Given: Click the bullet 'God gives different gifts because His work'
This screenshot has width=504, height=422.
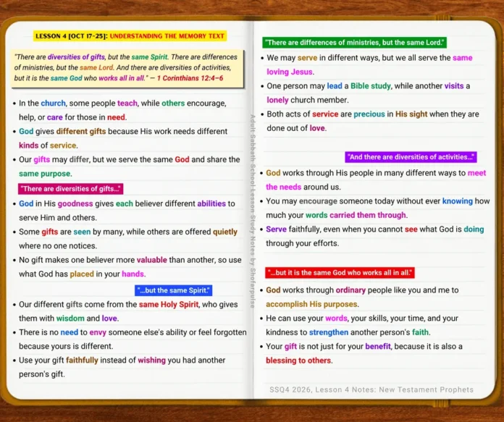Looking at the screenshot, I should tap(120, 138).
